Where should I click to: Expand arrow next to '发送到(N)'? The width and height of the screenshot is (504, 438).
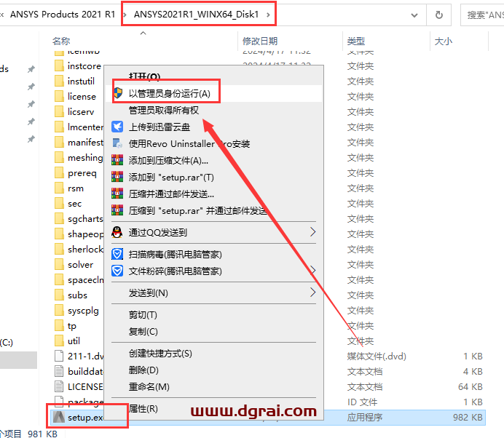tap(312, 292)
